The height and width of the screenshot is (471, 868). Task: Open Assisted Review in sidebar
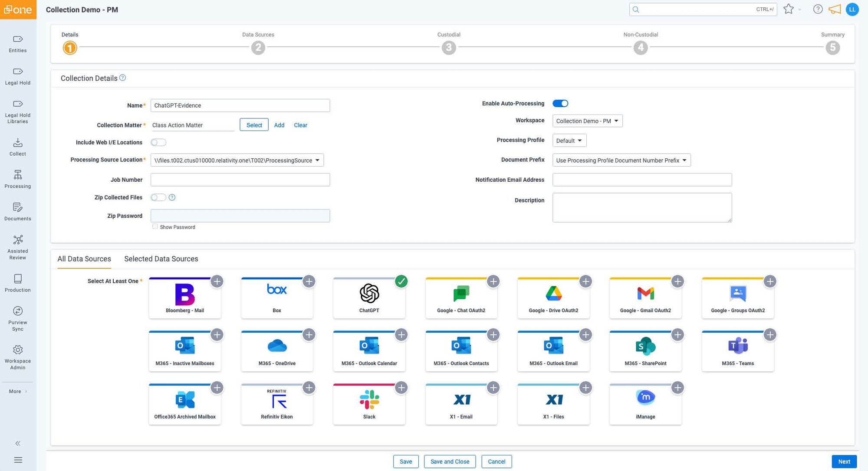tap(18, 247)
